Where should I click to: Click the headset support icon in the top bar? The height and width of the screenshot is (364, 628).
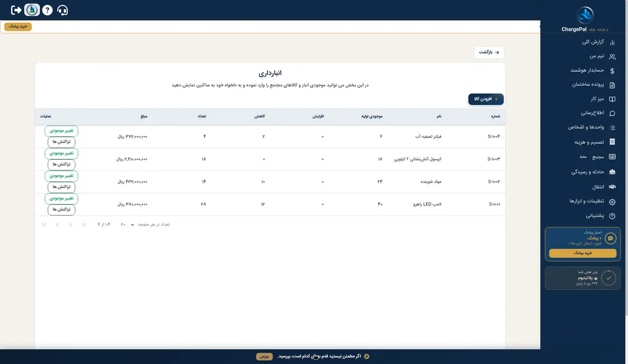point(62,10)
